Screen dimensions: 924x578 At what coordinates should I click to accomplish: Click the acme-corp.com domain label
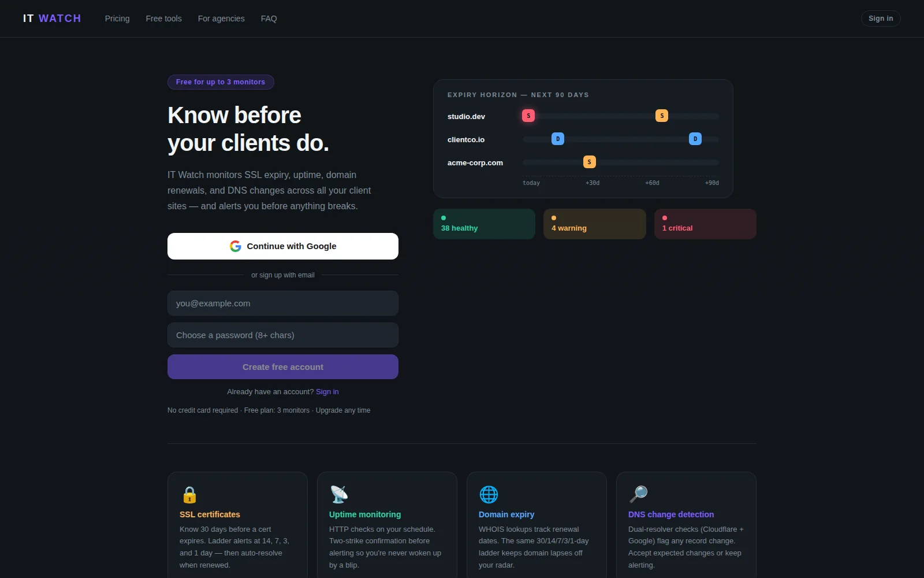click(475, 163)
